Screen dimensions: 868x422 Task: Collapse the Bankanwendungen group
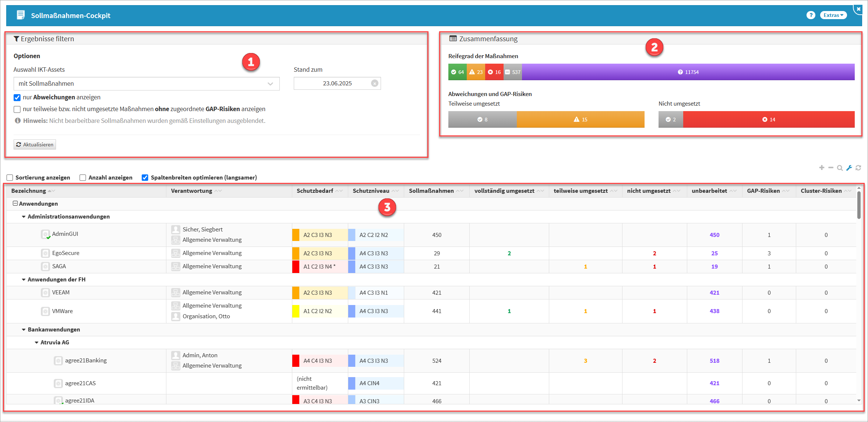pos(24,330)
